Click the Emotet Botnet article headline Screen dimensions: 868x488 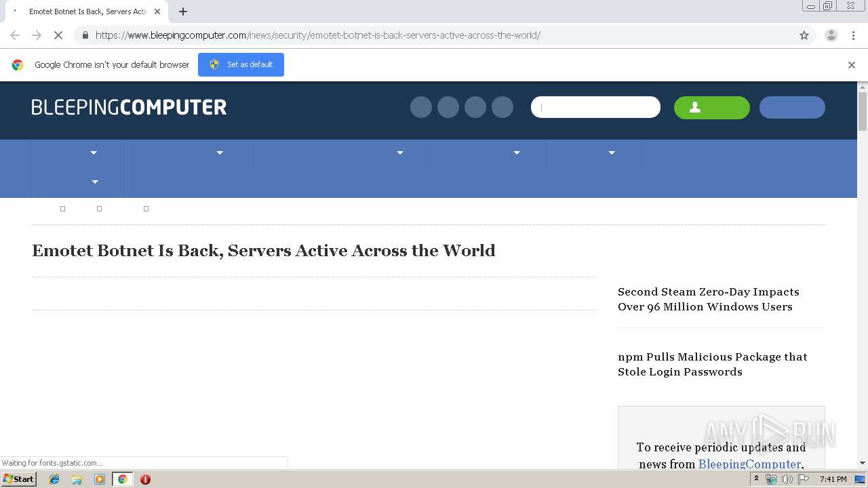tap(264, 250)
